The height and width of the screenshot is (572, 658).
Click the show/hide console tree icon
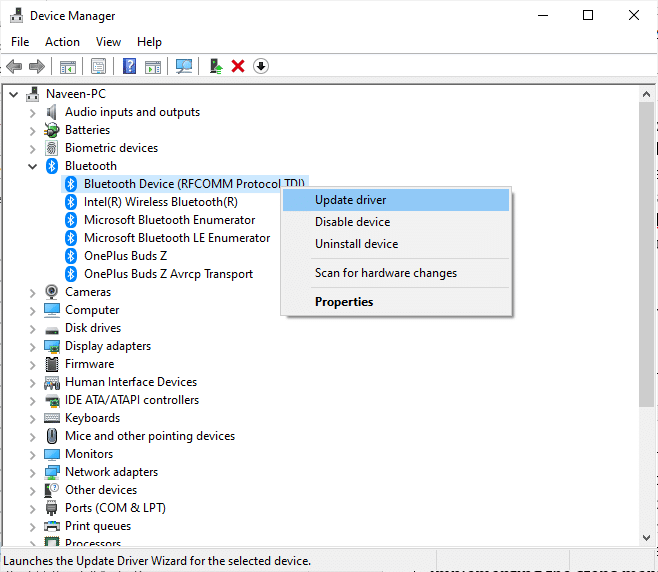(67, 66)
